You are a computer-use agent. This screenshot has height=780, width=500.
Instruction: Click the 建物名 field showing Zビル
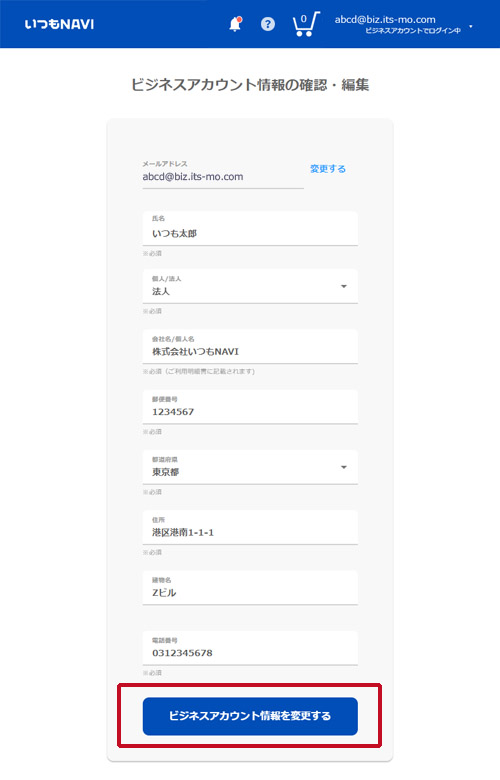[250, 587]
